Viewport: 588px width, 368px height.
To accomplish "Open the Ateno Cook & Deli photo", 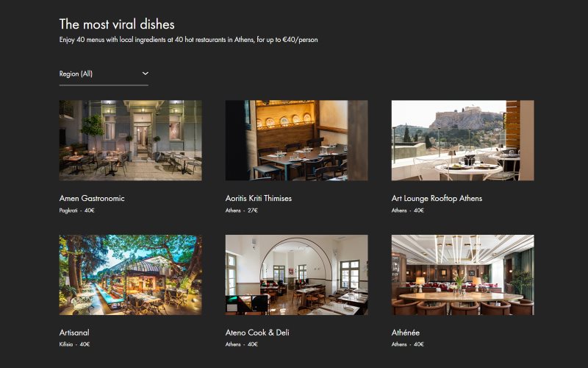I will 297,275.
